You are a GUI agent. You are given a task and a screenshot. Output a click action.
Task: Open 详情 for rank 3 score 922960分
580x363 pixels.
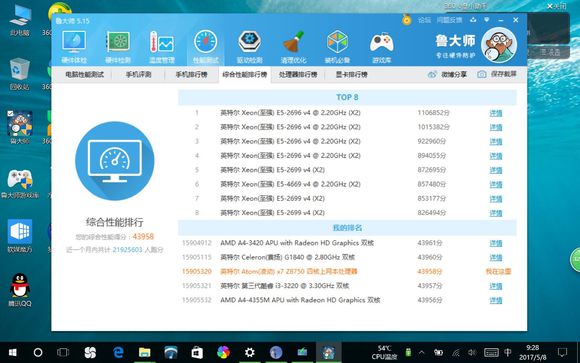coord(496,142)
